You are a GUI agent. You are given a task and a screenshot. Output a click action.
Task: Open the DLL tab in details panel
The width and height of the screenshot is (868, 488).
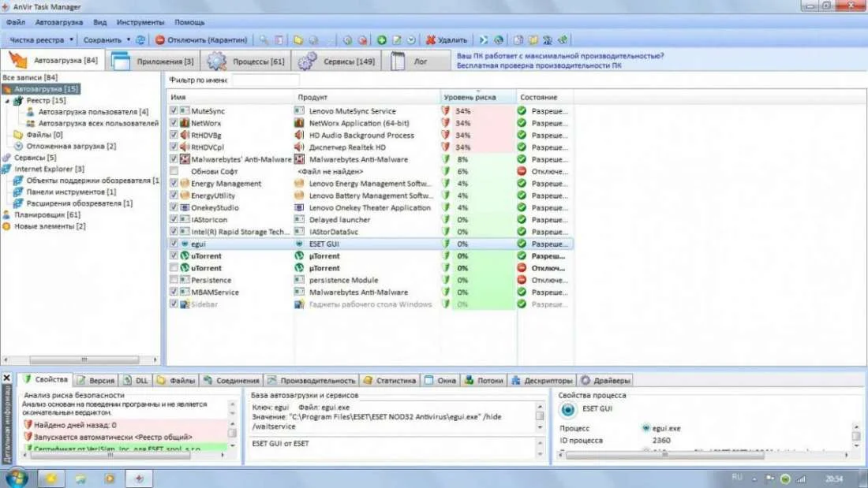(137, 380)
